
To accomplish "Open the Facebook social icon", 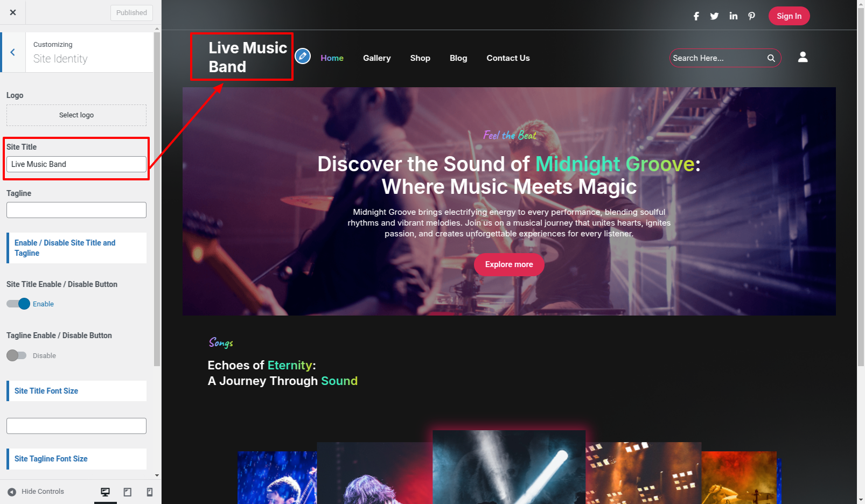I will 696,16.
